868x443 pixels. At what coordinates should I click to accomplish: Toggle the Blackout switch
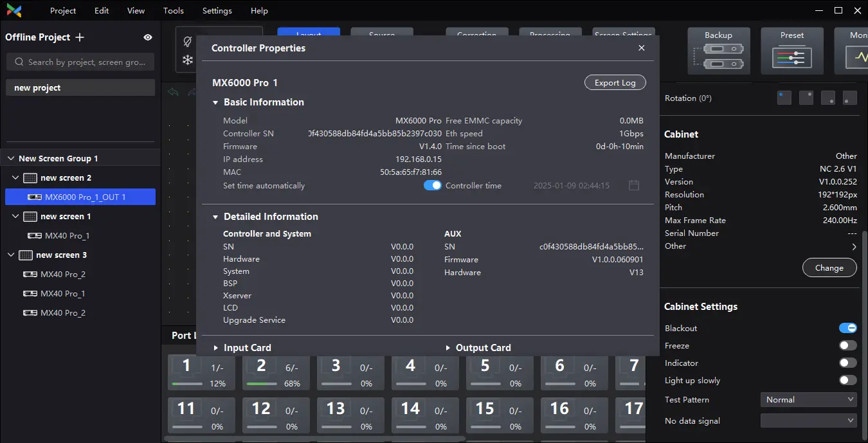[848, 328]
